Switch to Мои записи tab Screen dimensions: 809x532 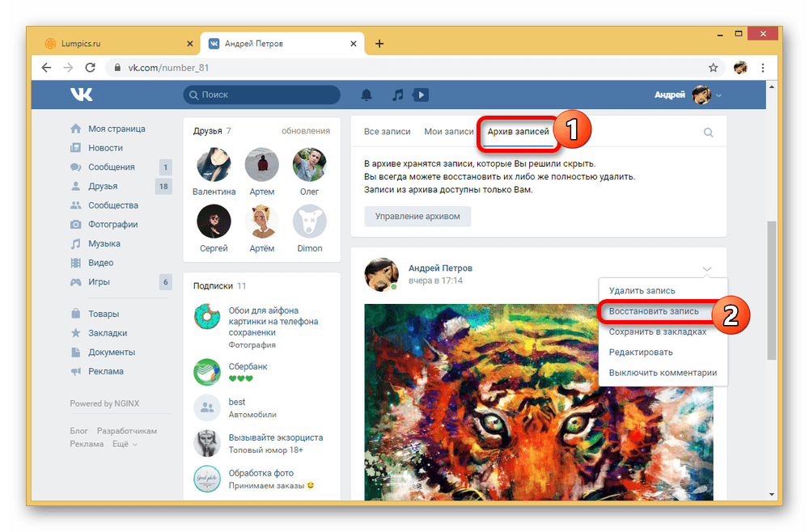448,131
